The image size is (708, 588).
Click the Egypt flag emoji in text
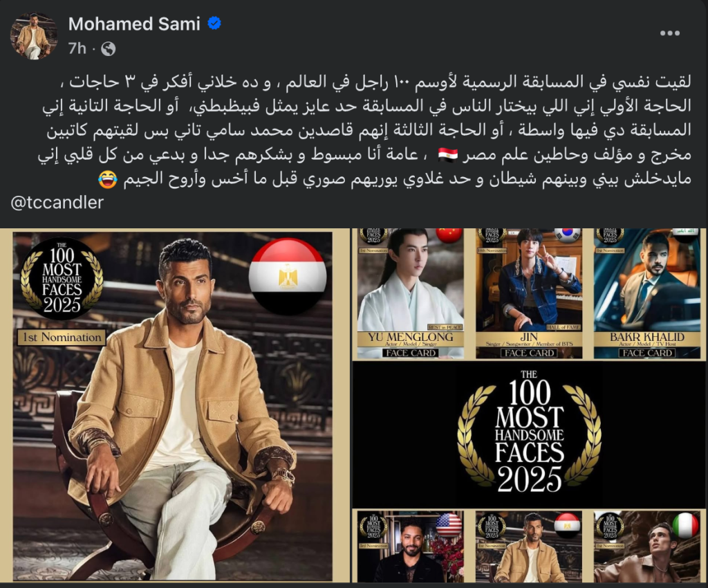(x=448, y=155)
